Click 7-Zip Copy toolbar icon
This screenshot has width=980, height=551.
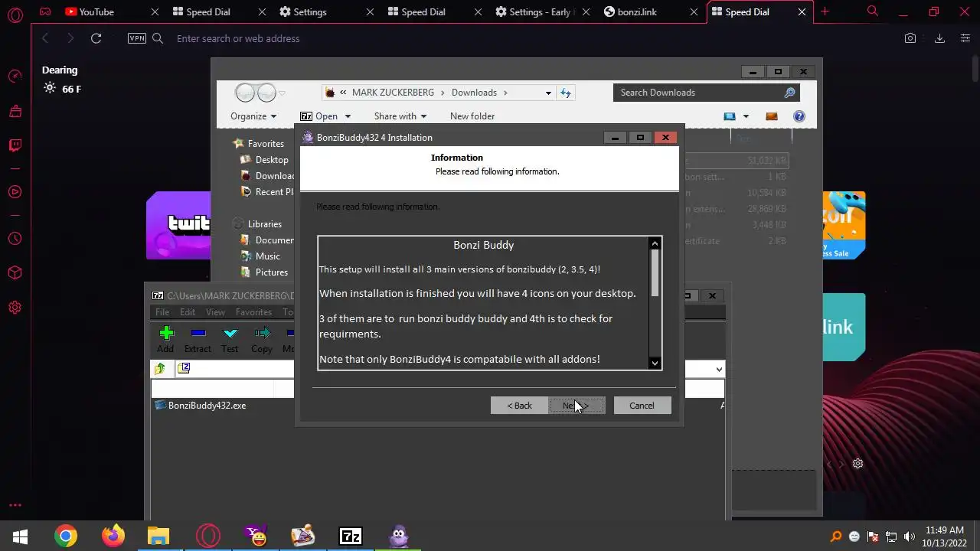pos(262,339)
